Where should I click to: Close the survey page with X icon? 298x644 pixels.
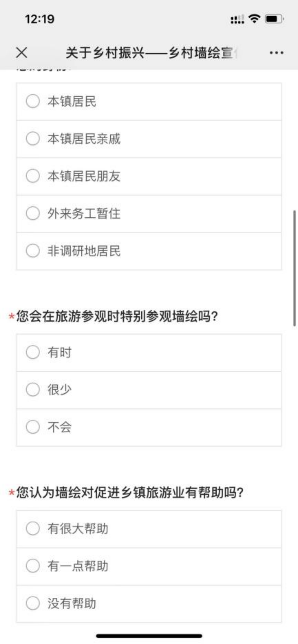[22, 52]
